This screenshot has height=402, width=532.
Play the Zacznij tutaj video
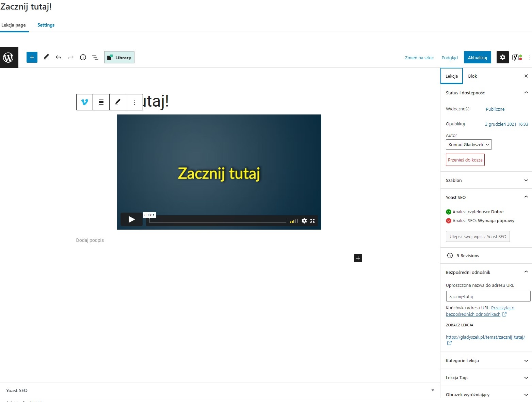tap(131, 219)
